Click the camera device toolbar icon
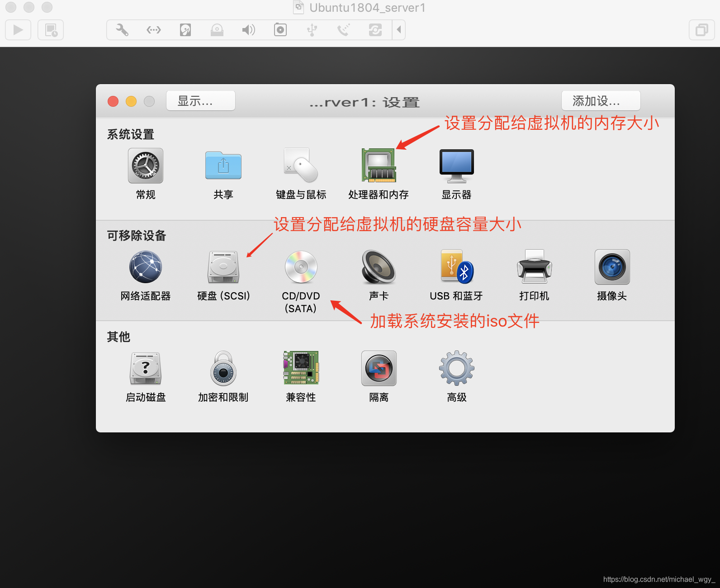This screenshot has width=720, height=588. (x=280, y=30)
